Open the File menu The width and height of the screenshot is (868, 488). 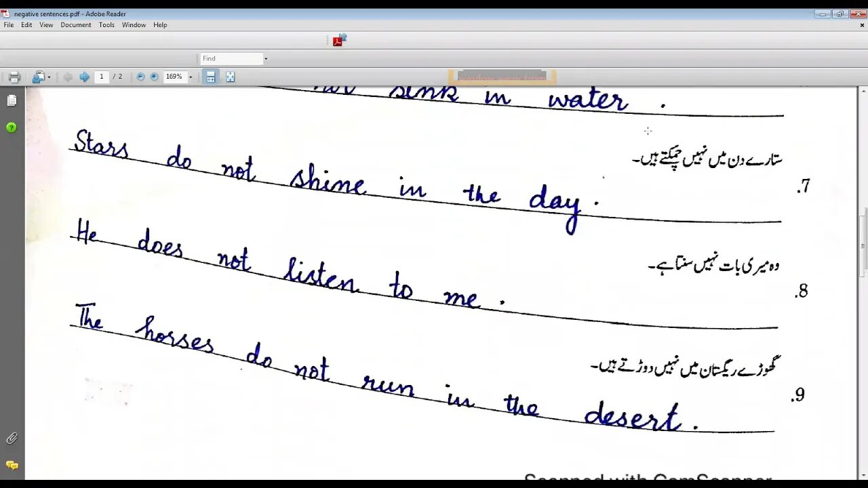(9, 25)
